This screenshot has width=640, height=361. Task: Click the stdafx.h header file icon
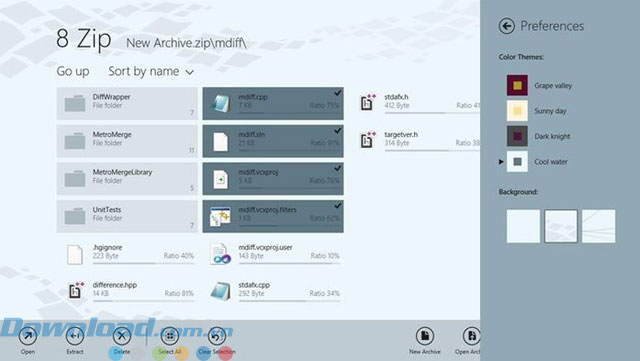point(368,102)
